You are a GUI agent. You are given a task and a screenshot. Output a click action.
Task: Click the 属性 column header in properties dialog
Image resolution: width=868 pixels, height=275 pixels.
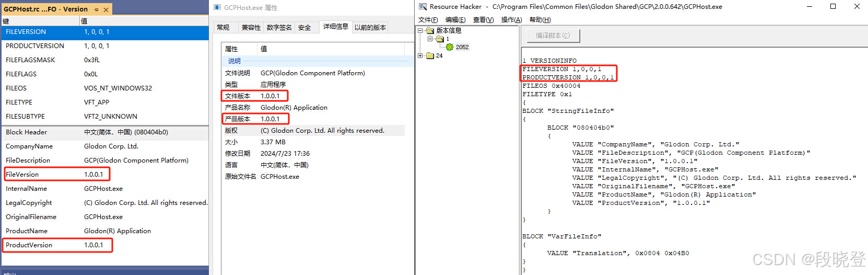[x=240, y=49]
